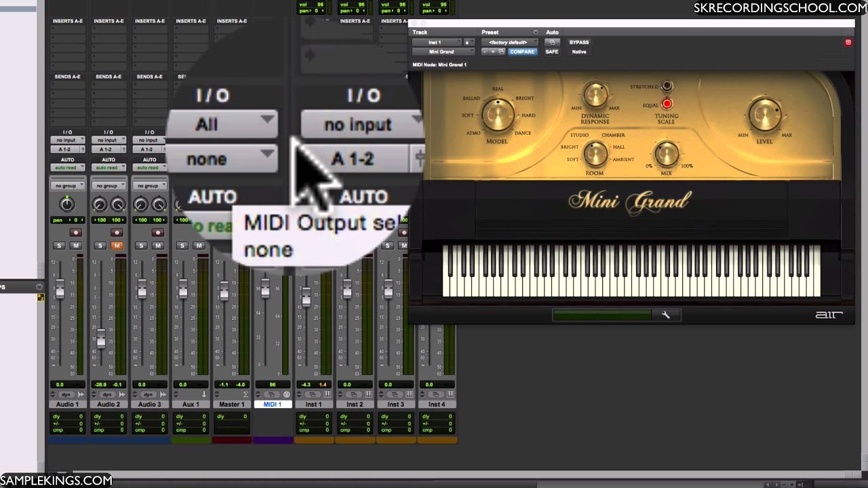
Task: Open the preset settings menu arrow
Action: [535, 33]
